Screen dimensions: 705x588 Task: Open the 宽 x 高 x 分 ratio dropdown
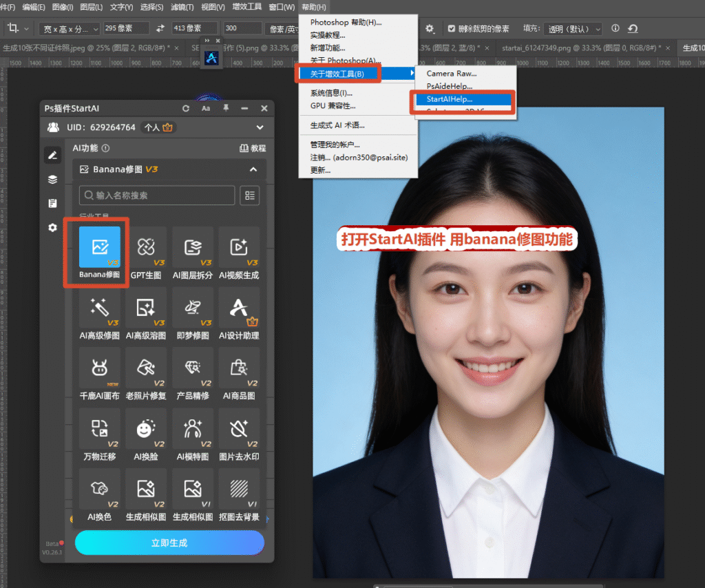point(70,29)
